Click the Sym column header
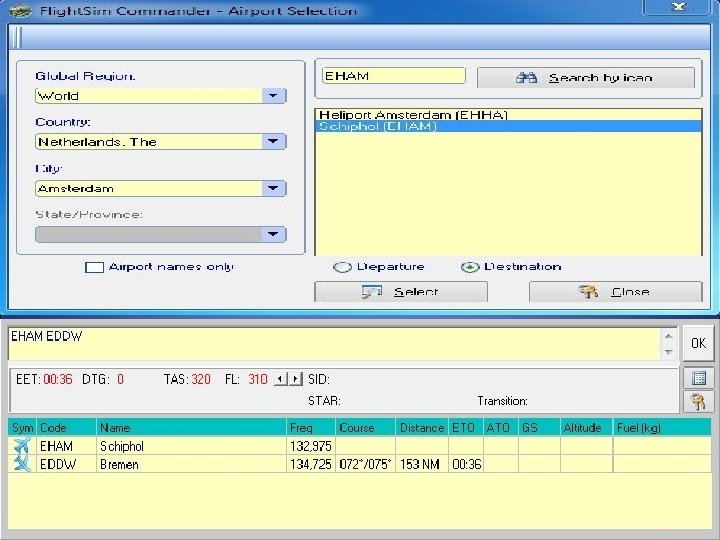720x540 pixels. click(22, 428)
